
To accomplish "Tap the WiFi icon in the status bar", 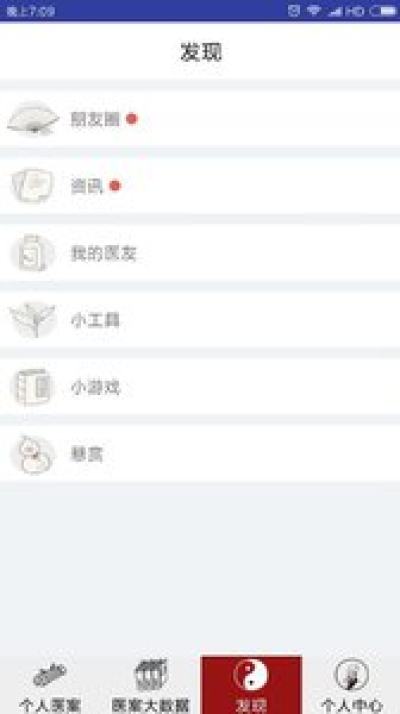I will pyautogui.click(x=314, y=10).
